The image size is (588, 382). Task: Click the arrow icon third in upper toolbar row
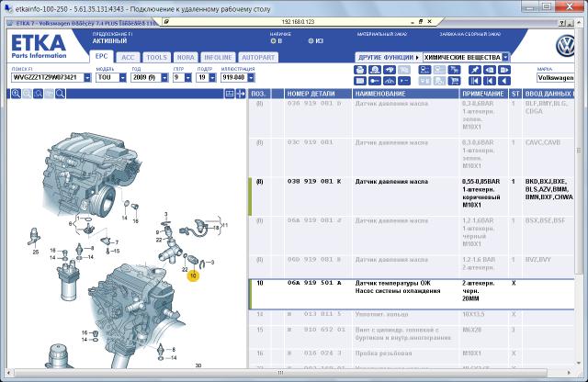click(390, 70)
